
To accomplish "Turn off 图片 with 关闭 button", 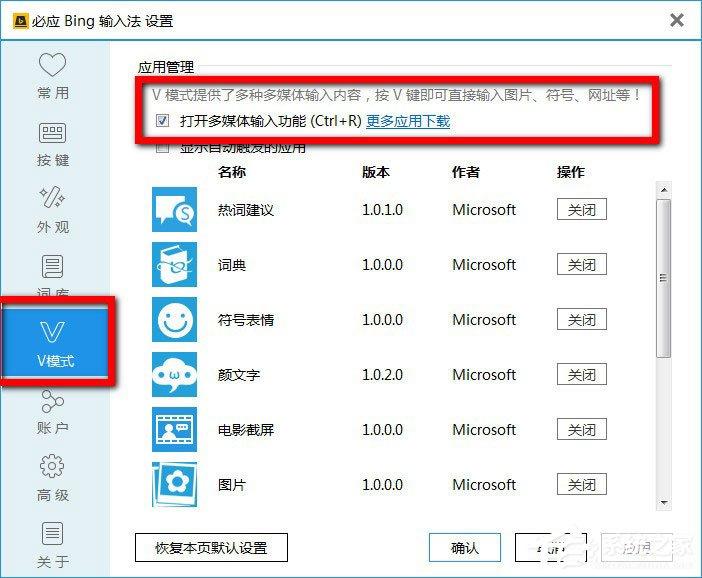I will 582,484.
